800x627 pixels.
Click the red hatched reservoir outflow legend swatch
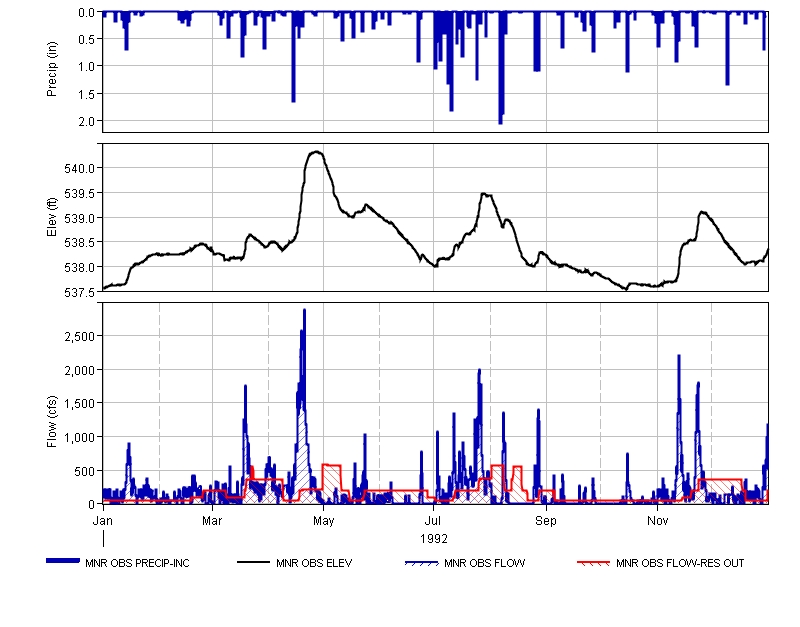(593, 563)
